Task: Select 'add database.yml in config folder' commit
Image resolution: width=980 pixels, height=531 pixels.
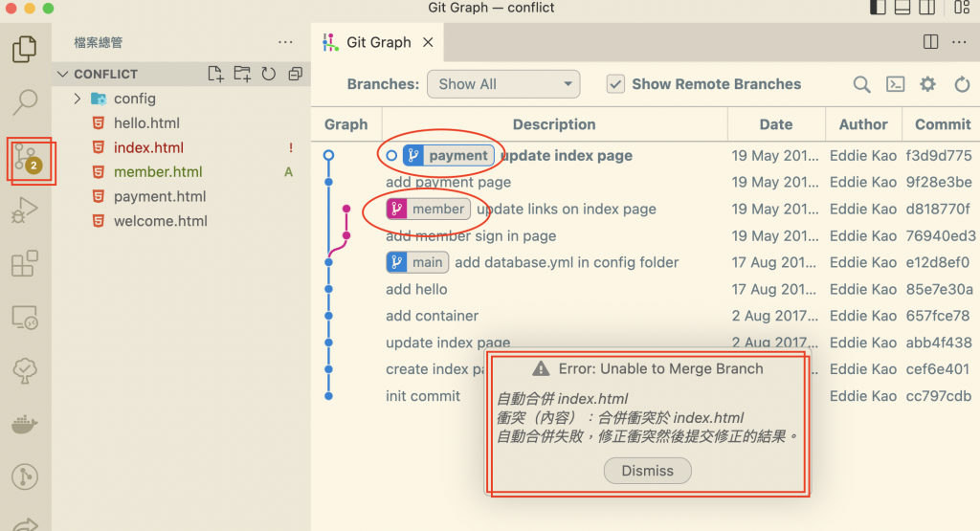Action: pos(567,262)
